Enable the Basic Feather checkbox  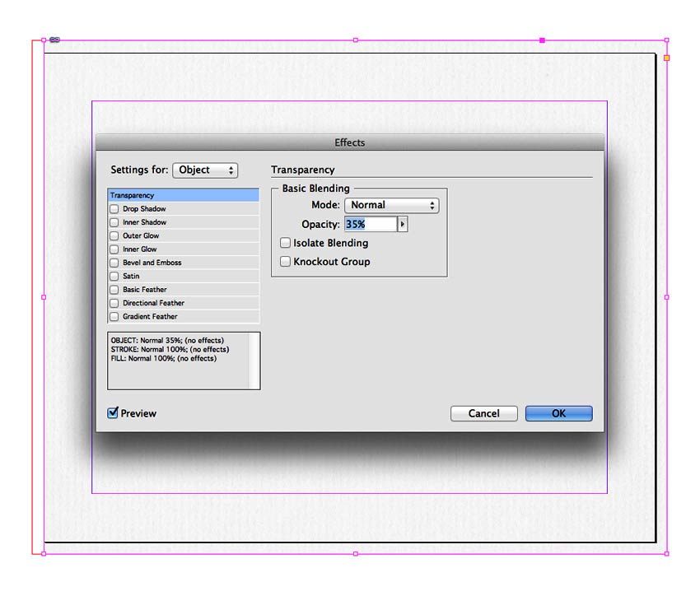[114, 290]
